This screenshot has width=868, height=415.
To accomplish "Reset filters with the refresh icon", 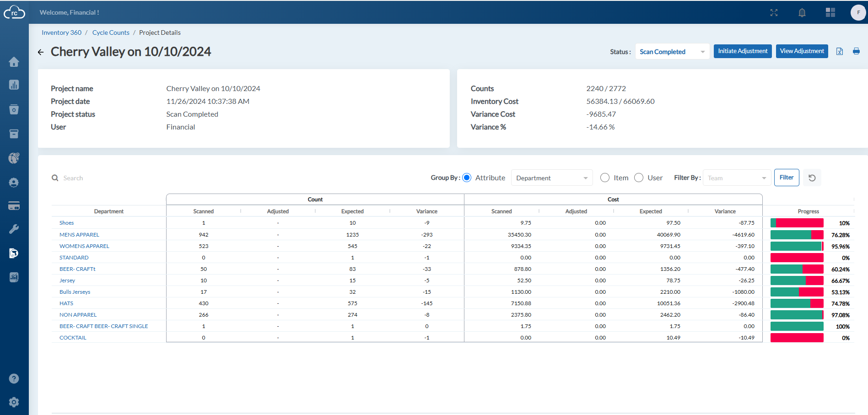I will pos(812,178).
